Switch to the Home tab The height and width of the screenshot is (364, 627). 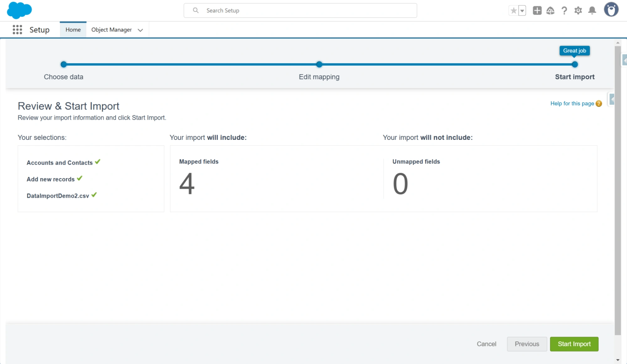pos(73,30)
